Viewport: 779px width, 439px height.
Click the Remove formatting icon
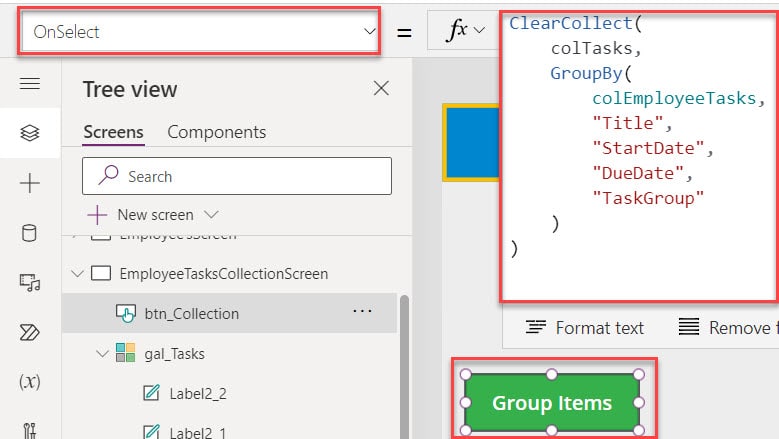point(689,327)
